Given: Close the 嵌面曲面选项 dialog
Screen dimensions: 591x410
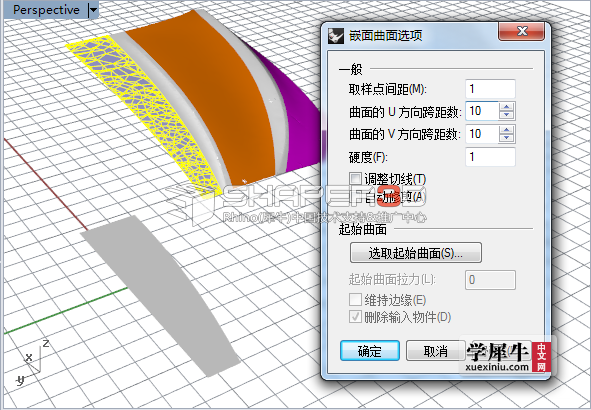Looking at the screenshot, I should (x=522, y=31).
